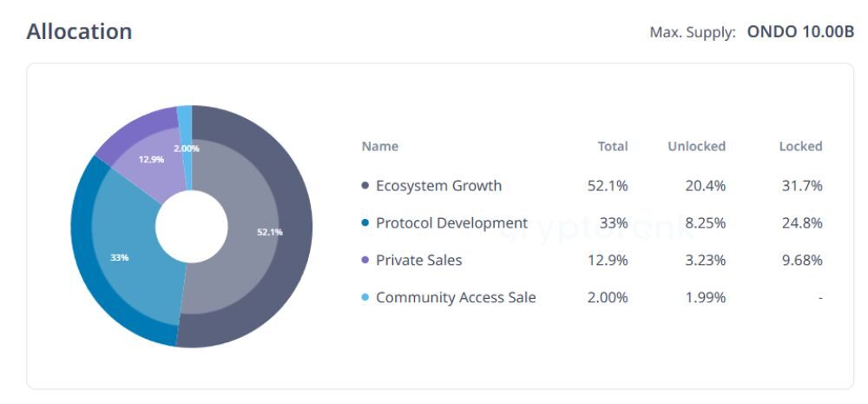
Task: Click the ONDO 10.00B max supply value
Action: pyautogui.click(x=800, y=32)
